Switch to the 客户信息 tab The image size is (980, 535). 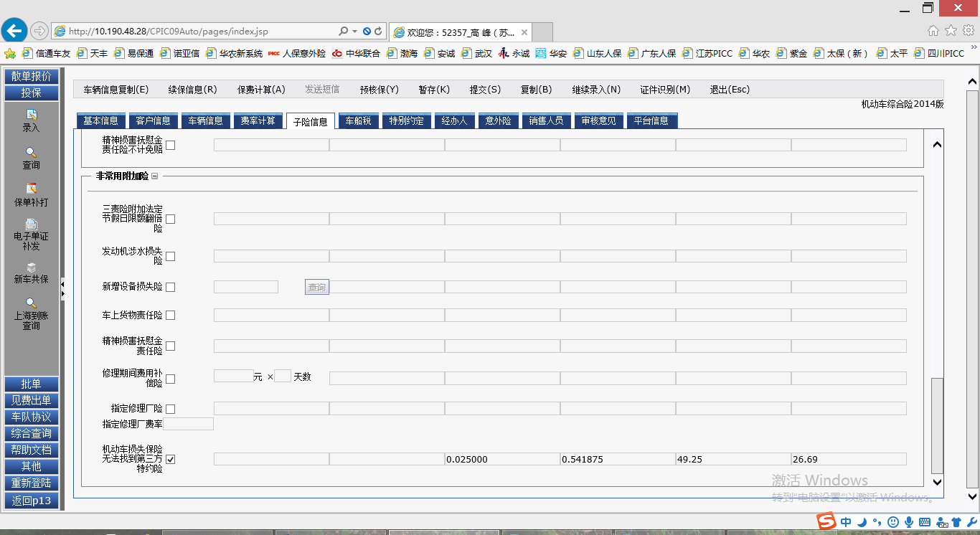click(154, 120)
